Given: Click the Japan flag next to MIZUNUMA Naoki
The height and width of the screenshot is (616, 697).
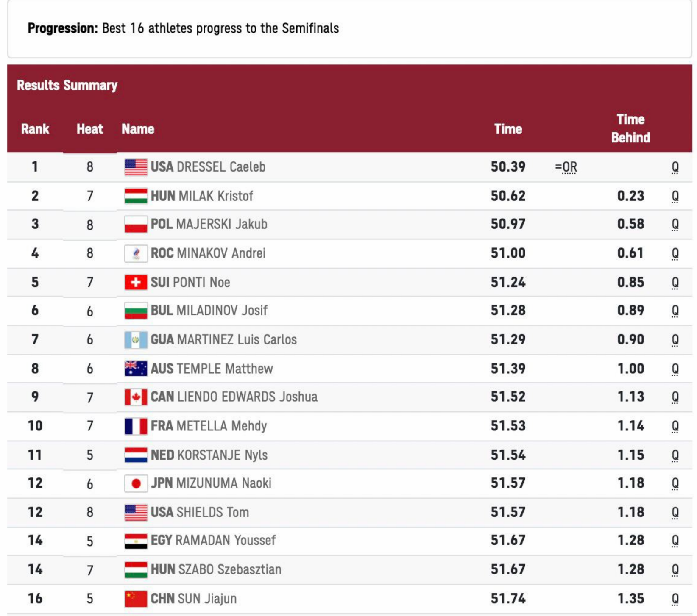Looking at the screenshot, I should tap(136, 483).
